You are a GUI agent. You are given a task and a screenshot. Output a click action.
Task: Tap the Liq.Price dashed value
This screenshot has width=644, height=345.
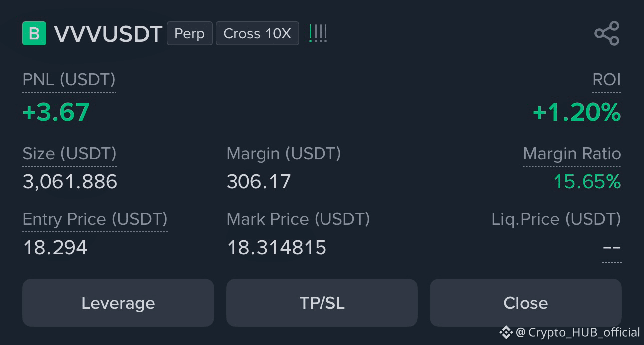pos(612,248)
